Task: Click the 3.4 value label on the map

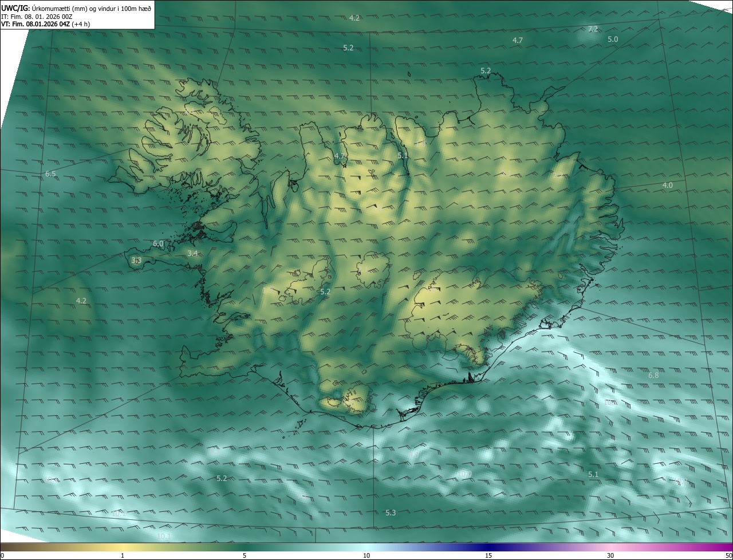Action: click(x=192, y=253)
